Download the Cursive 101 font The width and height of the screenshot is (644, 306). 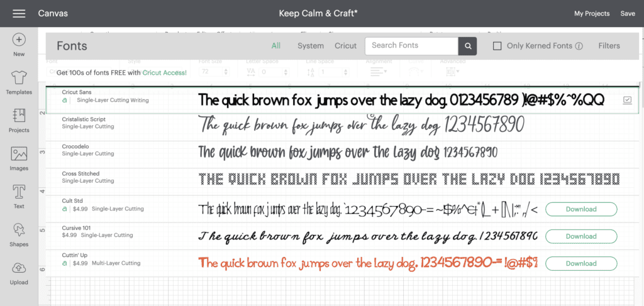point(581,236)
